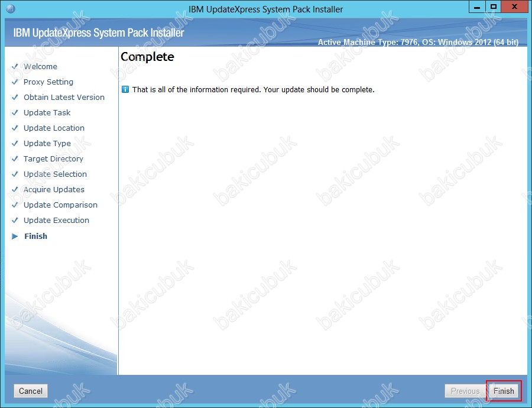Click the Active Machine Type status text
Screen dimensions: 532x408
click(x=418, y=42)
